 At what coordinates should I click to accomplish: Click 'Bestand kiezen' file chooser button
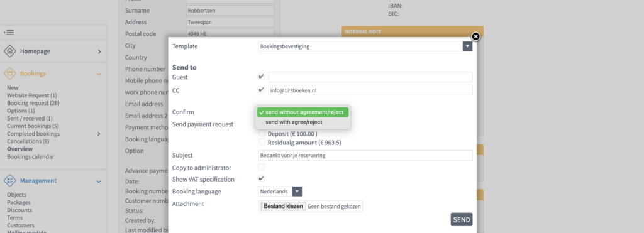(x=283, y=206)
